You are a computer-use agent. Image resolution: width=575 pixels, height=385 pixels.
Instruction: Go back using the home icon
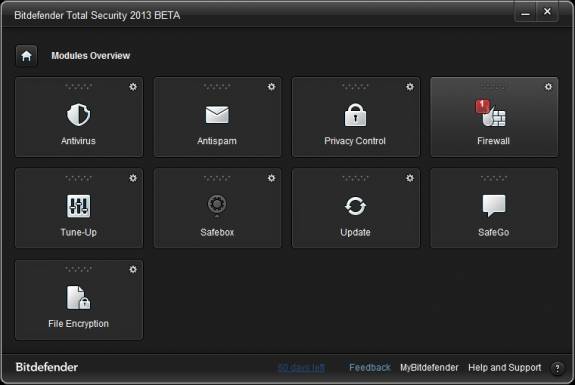click(26, 56)
